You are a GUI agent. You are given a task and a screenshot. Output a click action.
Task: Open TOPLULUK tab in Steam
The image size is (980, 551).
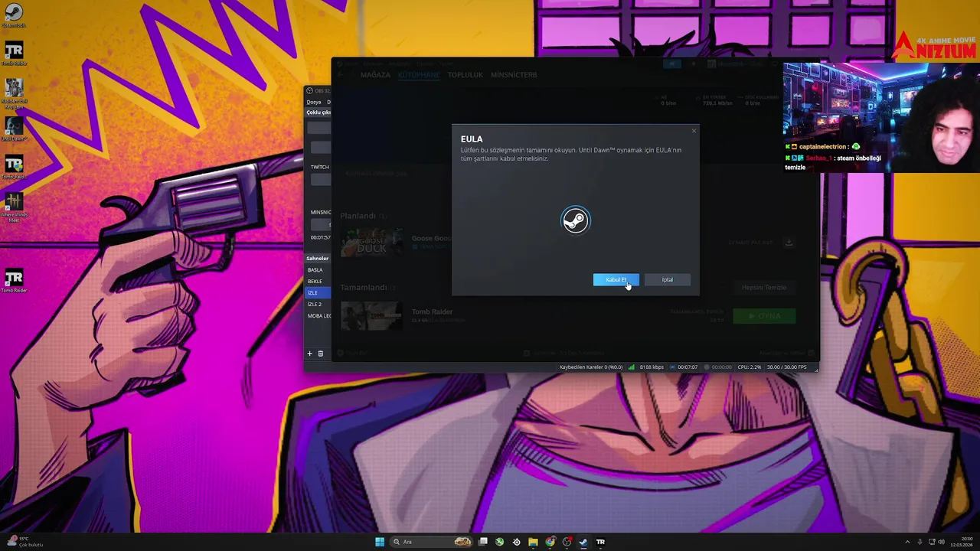tap(465, 75)
